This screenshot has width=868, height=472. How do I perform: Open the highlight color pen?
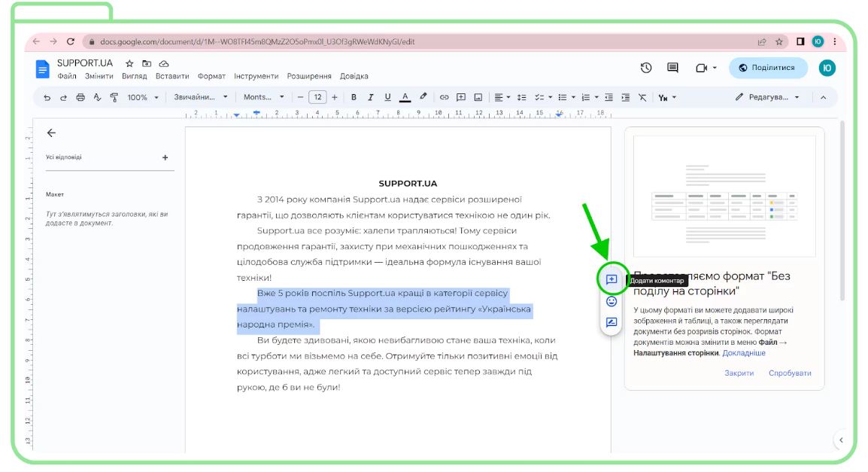423,97
